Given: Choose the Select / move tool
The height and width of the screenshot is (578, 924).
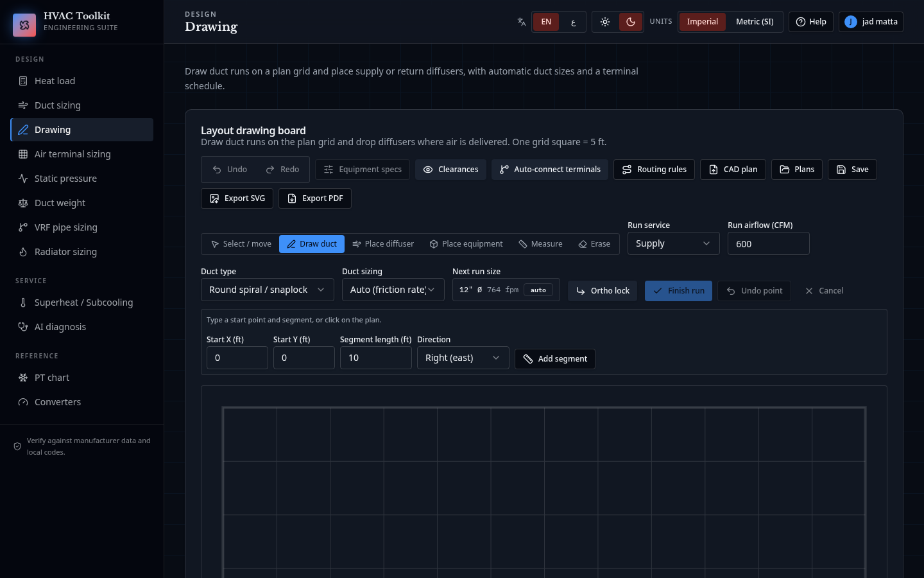Looking at the screenshot, I should [241, 244].
